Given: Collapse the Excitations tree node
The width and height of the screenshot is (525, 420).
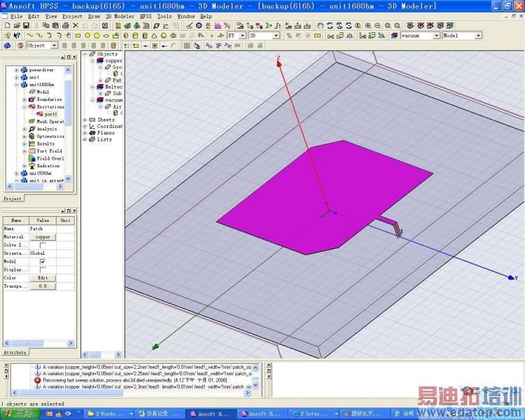Looking at the screenshot, I should [x=24, y=107].
